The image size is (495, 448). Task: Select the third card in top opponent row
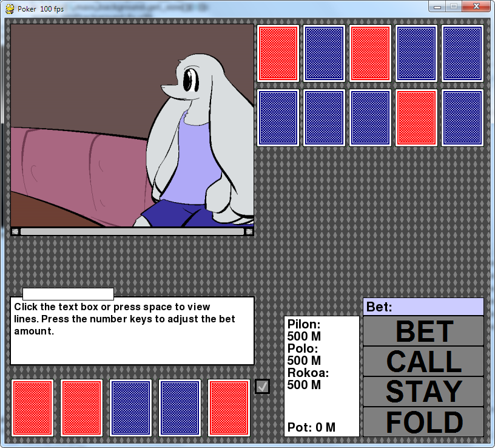click(x=370, y=53)
